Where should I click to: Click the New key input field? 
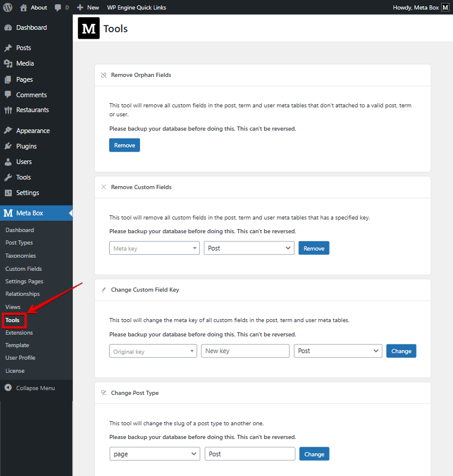245,351
